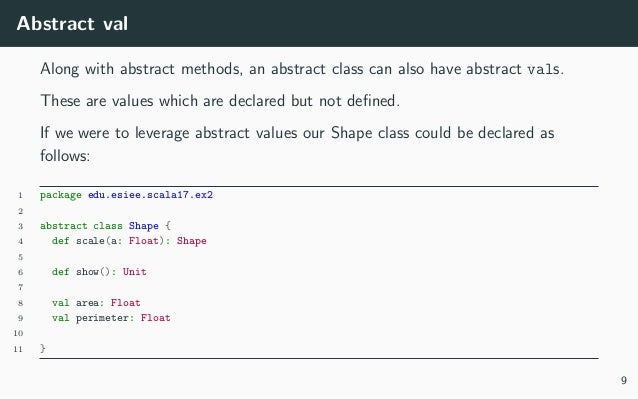Click the abstract keyword in the code

tap(63, 226)
